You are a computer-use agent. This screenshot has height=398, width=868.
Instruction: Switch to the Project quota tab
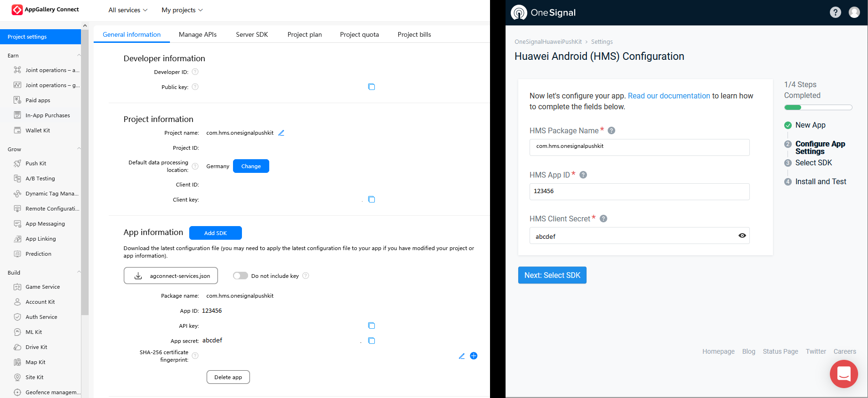pos(359,34)
